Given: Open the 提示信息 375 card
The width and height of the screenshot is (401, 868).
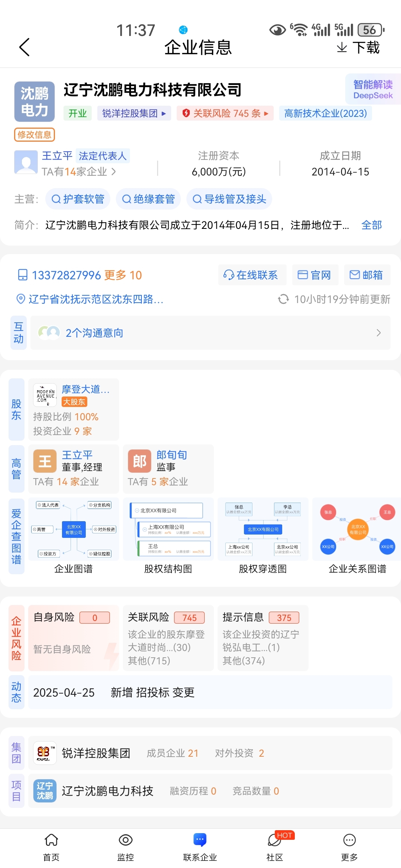Looking at the screenshot, I should [263, 638].
